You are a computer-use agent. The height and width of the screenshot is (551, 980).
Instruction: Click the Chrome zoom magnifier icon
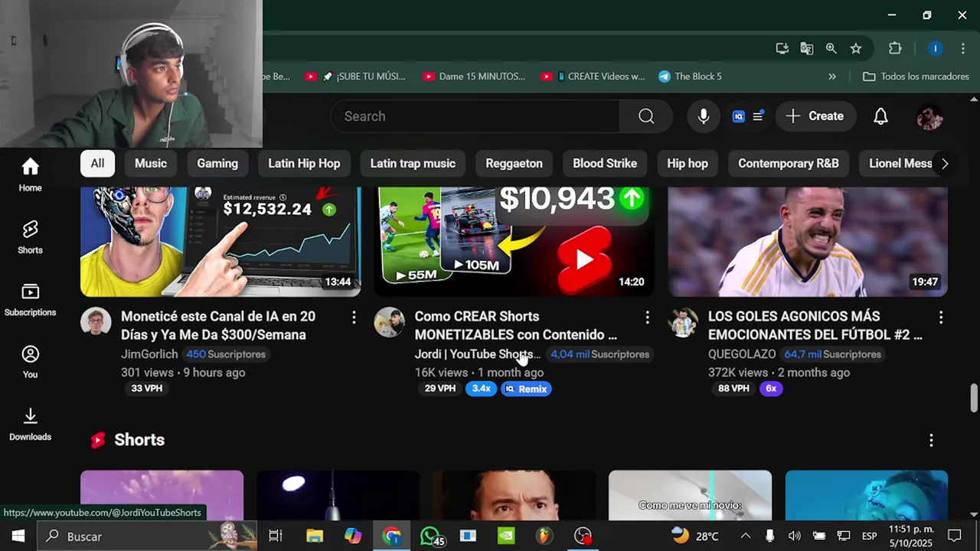coord(831,48)
